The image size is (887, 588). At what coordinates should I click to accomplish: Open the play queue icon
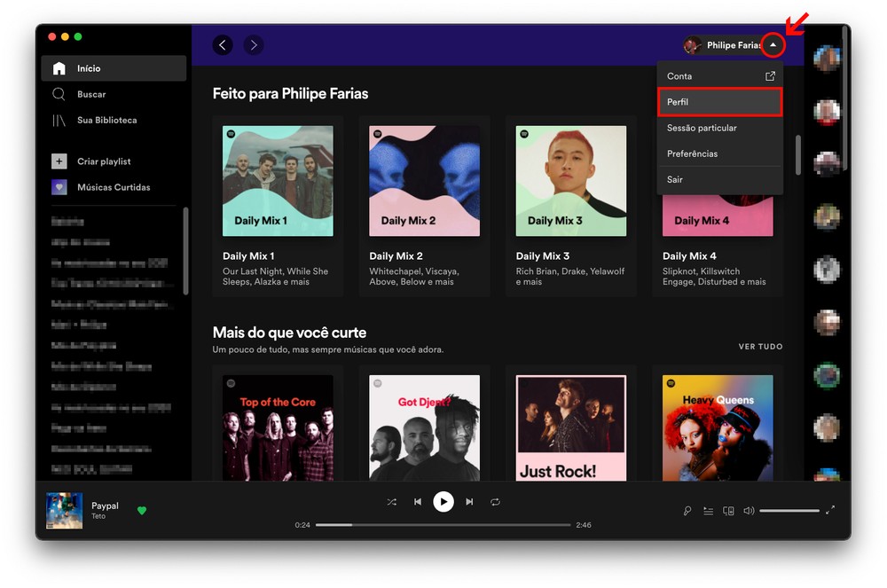708,511
